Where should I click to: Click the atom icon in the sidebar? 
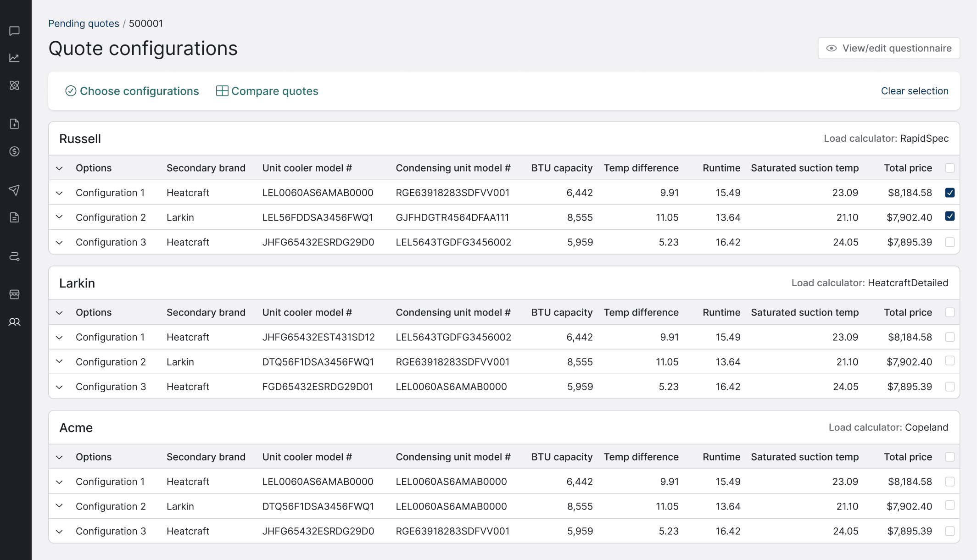[x=14, y=85]
